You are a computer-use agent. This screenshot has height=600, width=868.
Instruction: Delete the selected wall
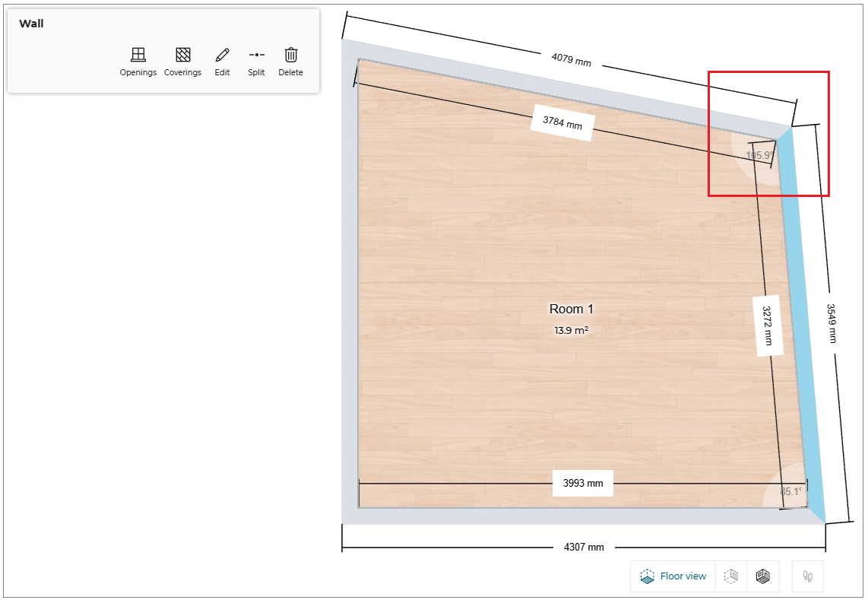coord(290,62)
